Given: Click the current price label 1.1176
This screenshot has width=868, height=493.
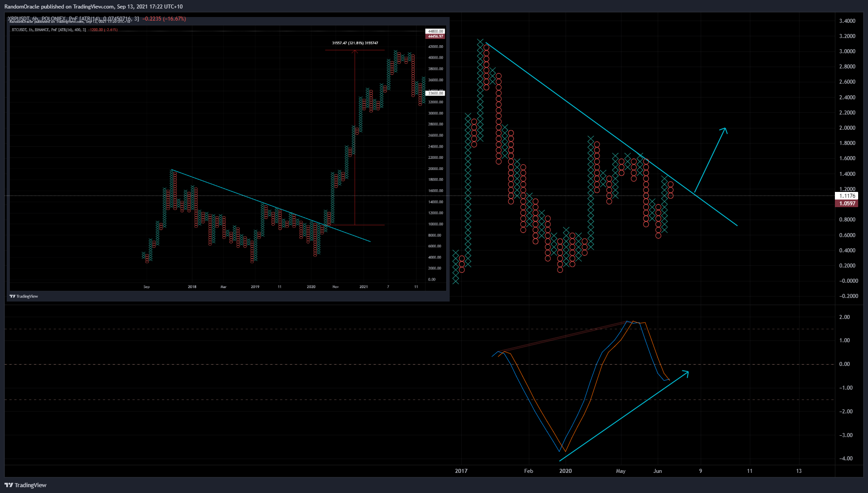Looking at the screenshot, I should 847,196.
